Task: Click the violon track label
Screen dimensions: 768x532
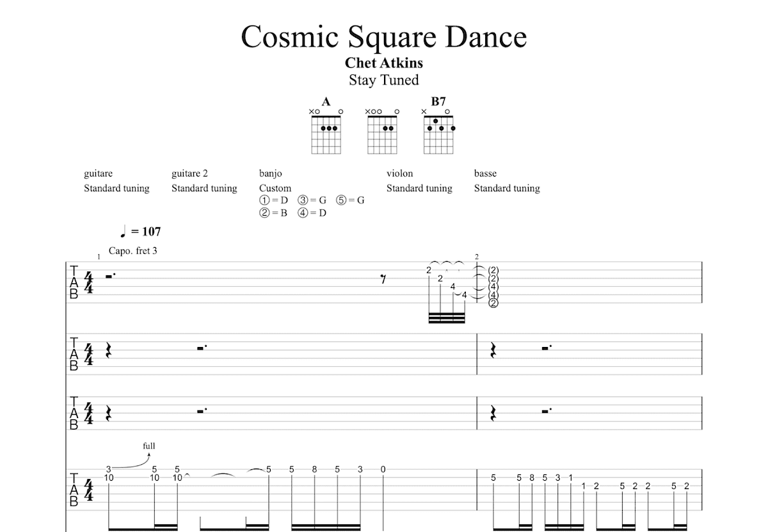Action: [x=399, y=173]
